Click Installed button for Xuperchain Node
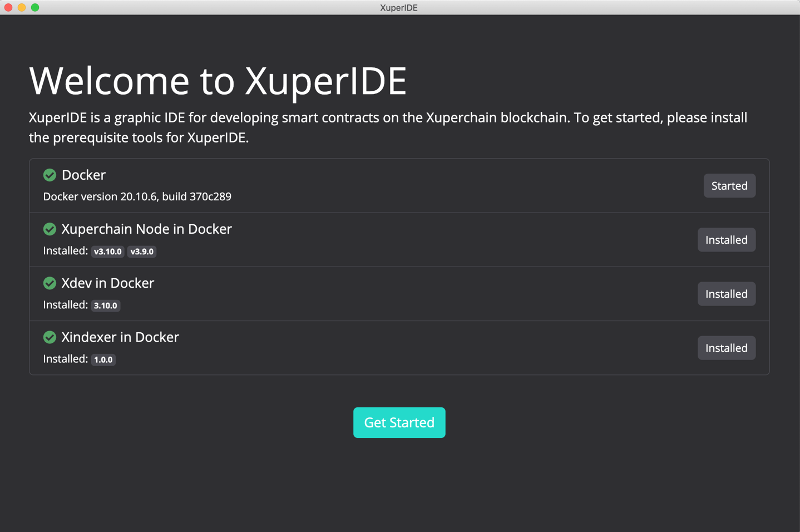The image size is (800, 532). pos(727,240)
